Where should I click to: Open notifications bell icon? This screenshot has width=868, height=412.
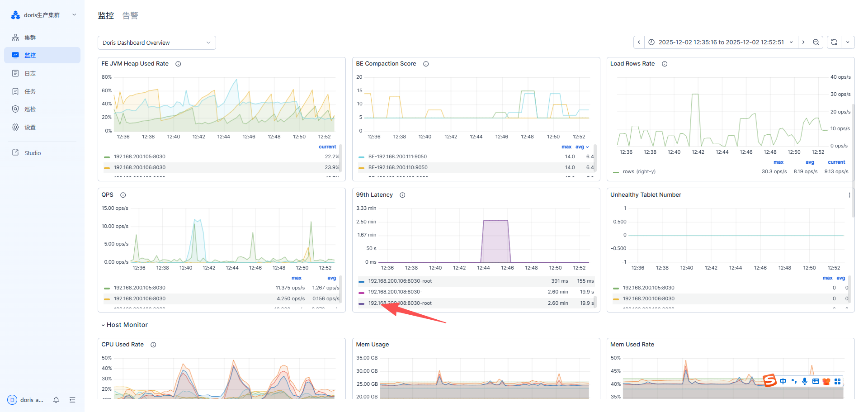[x=56, y=400]
